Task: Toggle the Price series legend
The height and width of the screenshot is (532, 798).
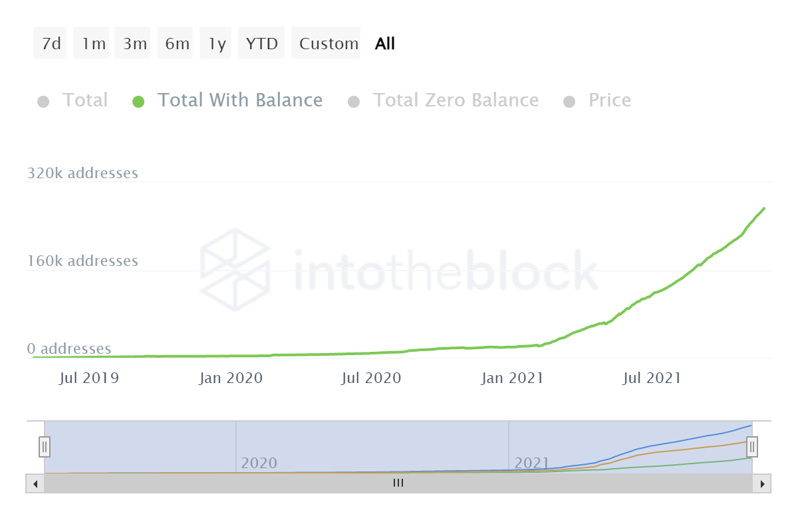Action: (x=609, y=100)
